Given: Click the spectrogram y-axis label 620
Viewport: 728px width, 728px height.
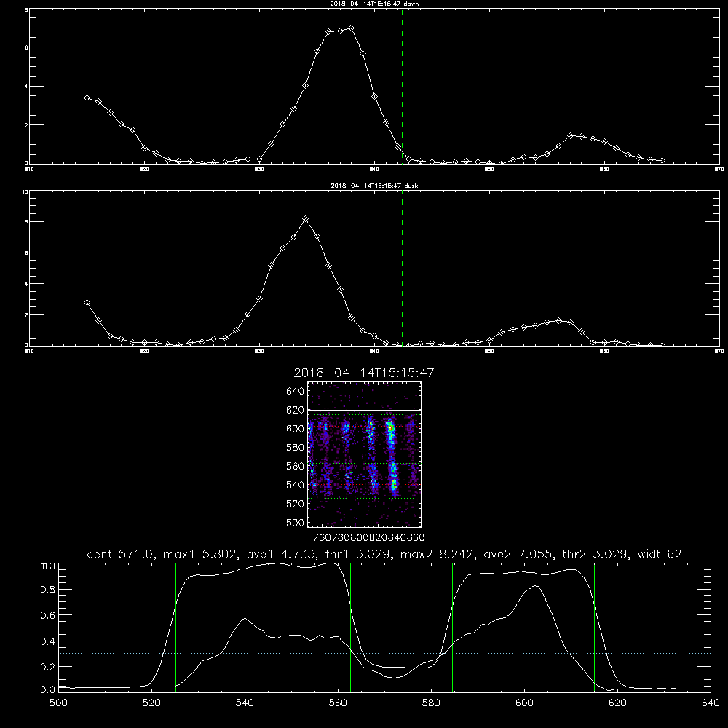Looking at the screenshot, I should click(296, 410).
